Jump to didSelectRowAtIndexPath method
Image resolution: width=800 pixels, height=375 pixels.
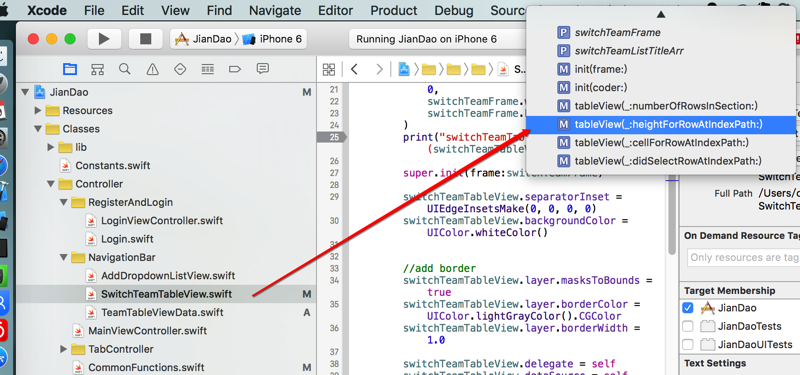(661, 161)
